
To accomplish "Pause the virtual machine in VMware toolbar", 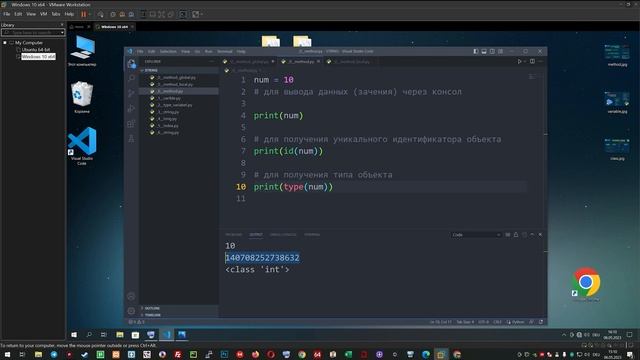I will [x=84, y=14].
